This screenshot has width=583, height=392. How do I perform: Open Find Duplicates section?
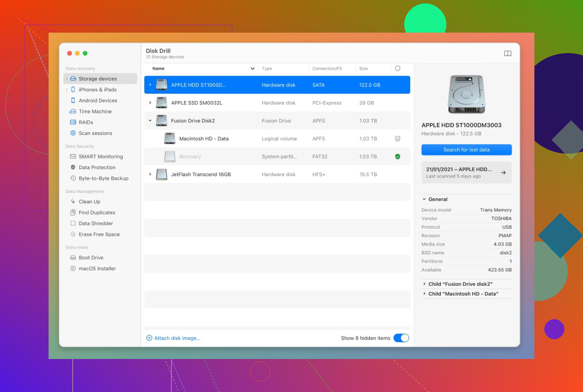pos(97,213)
